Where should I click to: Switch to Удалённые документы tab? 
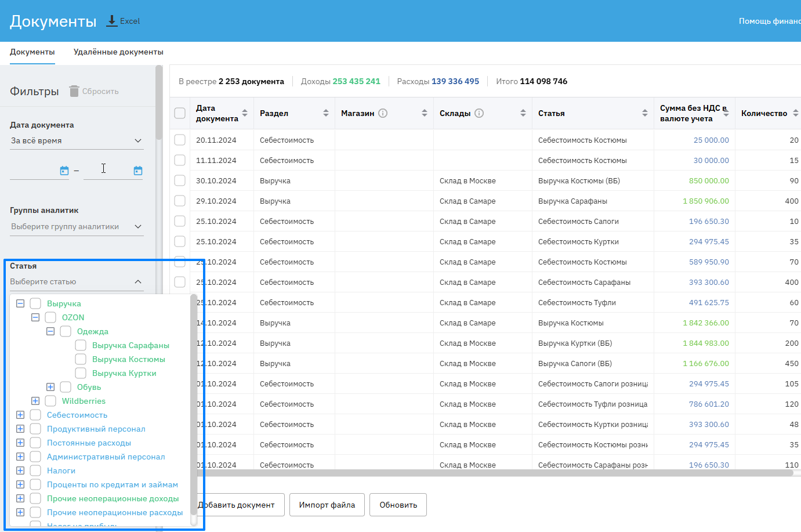point(118,52)
